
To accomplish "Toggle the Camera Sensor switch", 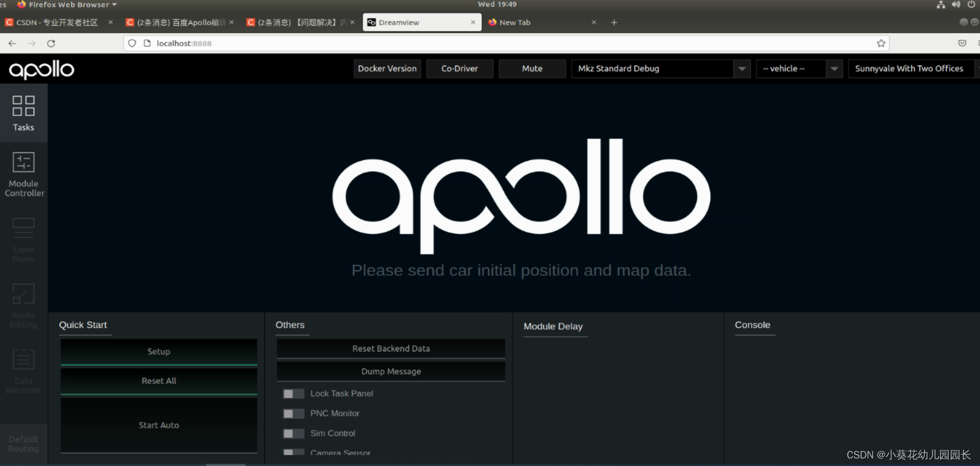I will (293, 453).
